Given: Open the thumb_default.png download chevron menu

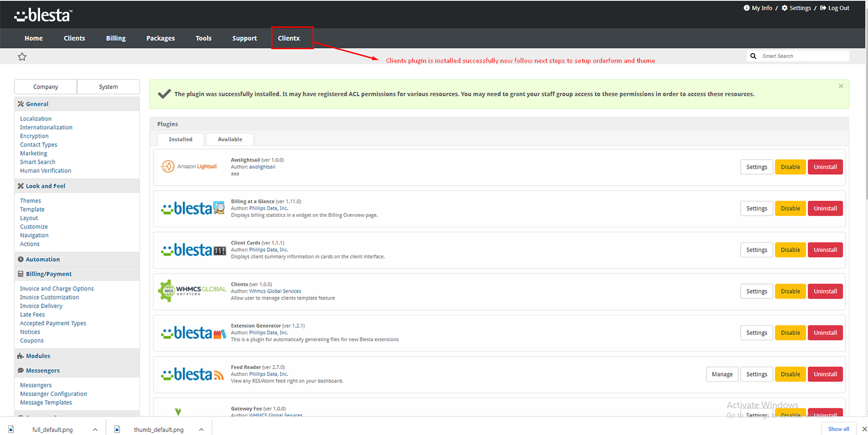Looking at the screenshot, I should [x=201, y=430].
